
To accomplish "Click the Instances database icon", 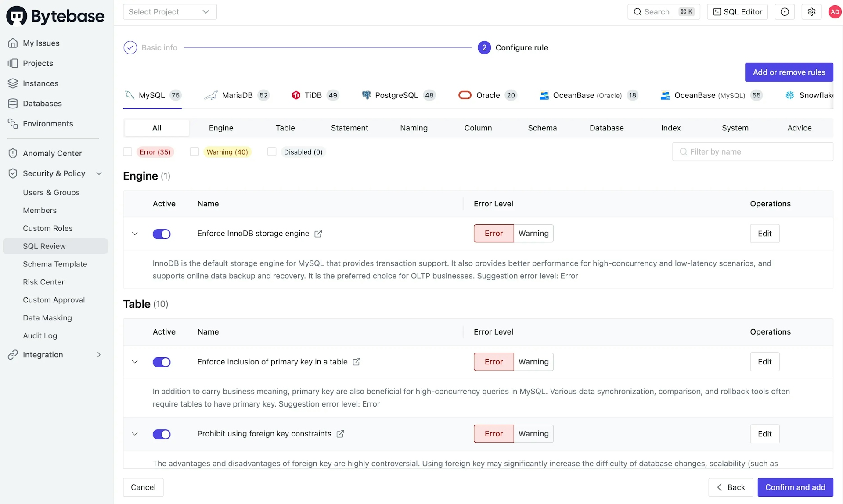I will click(x=13, y=83).
